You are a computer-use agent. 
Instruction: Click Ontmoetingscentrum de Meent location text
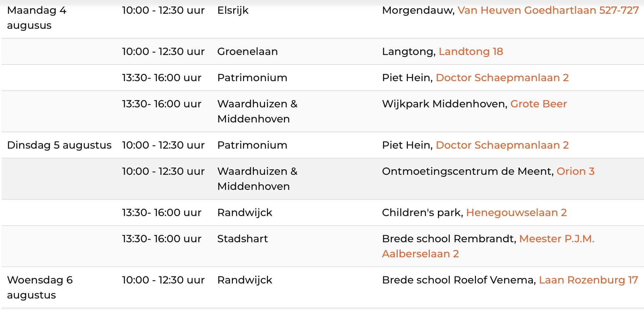click(x=468, y=172)
